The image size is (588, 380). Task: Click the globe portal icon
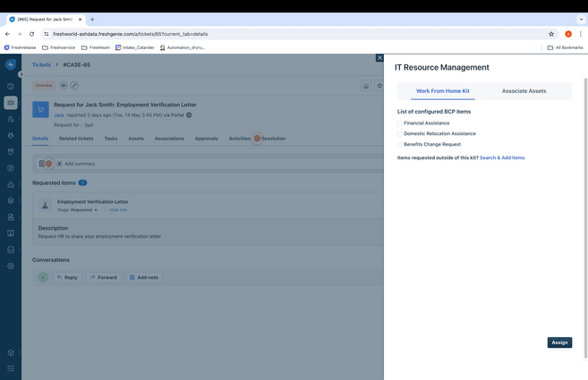(x=189, y=115)
